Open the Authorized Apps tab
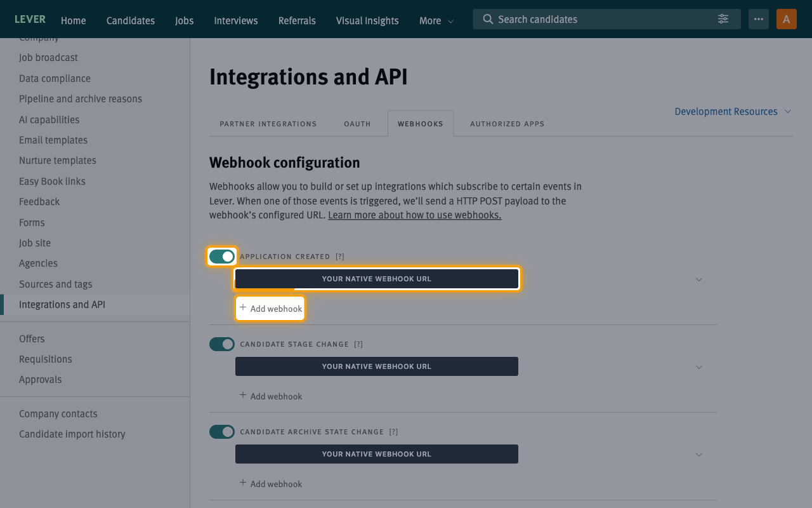Image resolution: width=812 pixels, height=508 pixels. pyautogui.click(x=507, y=124)
